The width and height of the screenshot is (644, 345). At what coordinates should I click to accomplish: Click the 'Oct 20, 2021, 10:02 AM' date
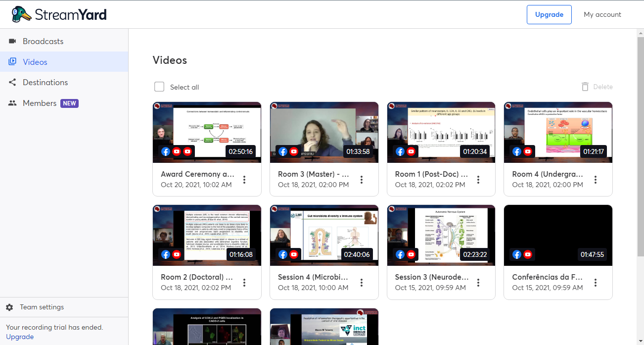click(196, 185)
